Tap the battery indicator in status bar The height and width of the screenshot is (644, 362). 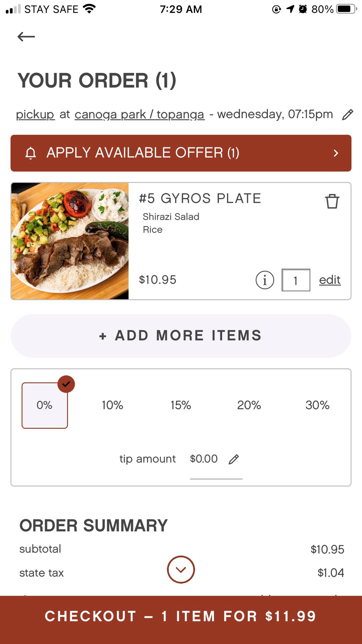point(346,9)
